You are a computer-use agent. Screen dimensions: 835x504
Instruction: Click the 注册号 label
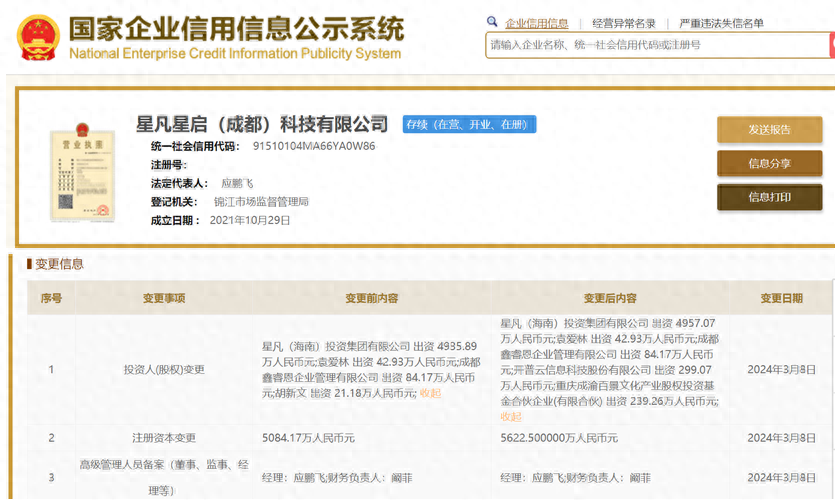168,165
